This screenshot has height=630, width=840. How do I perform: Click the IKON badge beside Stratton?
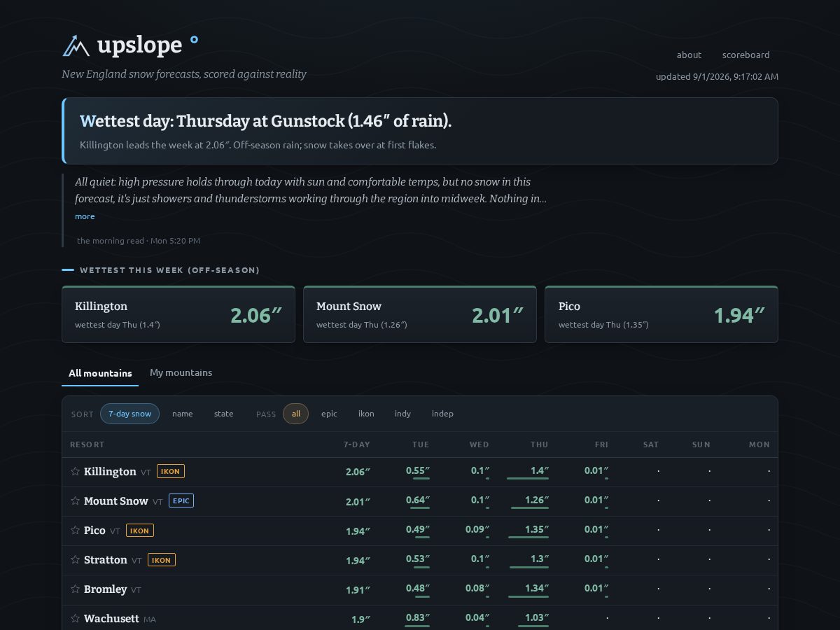162,560
